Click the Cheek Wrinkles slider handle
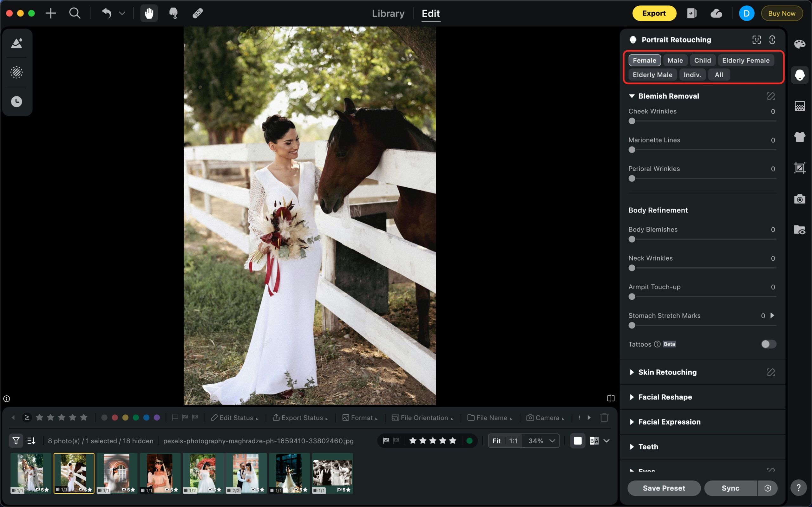The image size is (812, 507). (x=632, y=121)
